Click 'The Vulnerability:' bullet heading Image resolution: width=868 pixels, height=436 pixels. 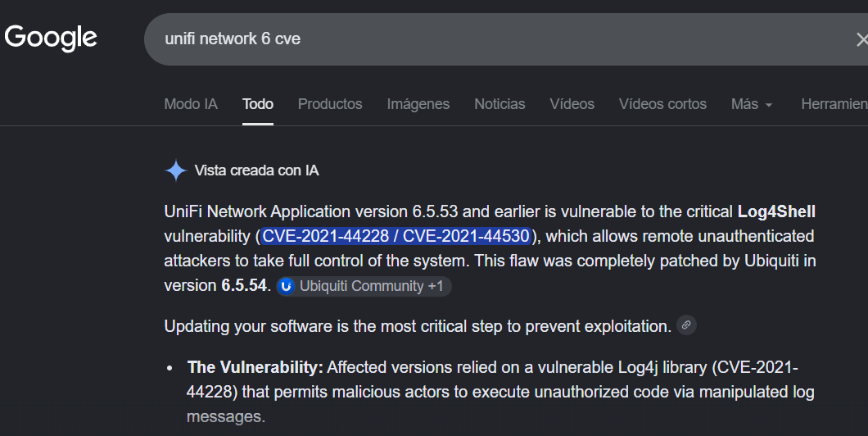(255, 367)
